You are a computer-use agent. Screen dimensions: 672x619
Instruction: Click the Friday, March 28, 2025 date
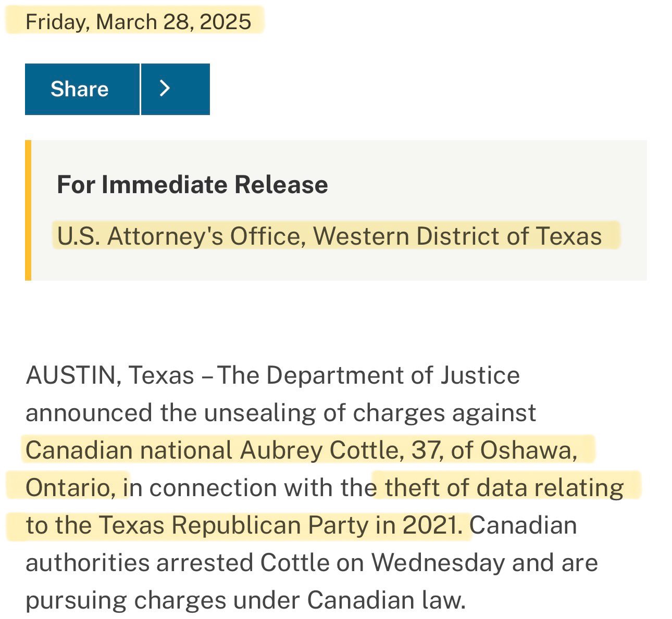[x=138, y=22]
